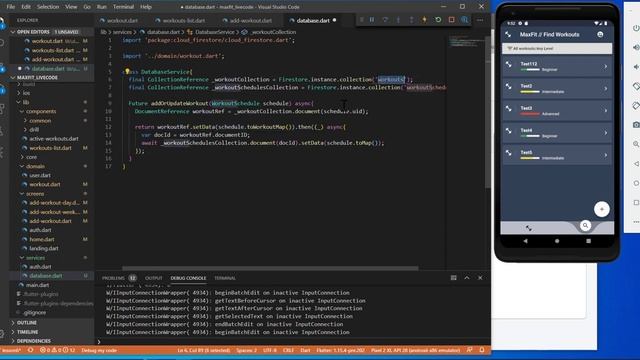Open the Selection menu

tap(48, 7)
